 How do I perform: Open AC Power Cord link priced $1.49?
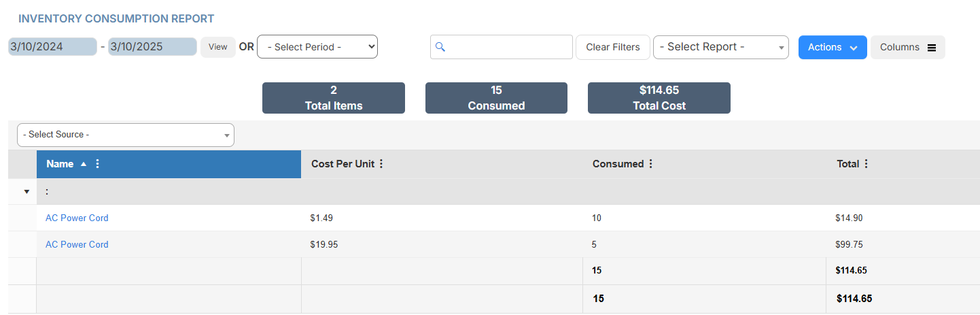tap(77, 218)
